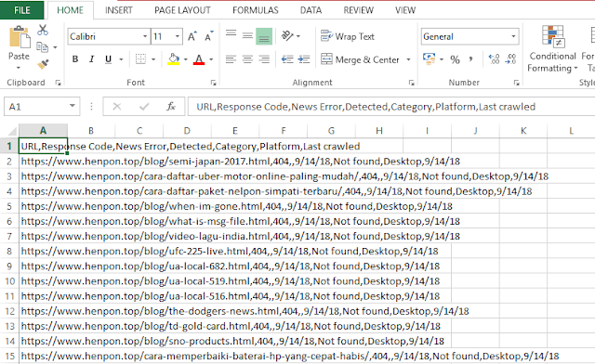
Task: Open the FILE tab
Action: (x=22, y=10)
